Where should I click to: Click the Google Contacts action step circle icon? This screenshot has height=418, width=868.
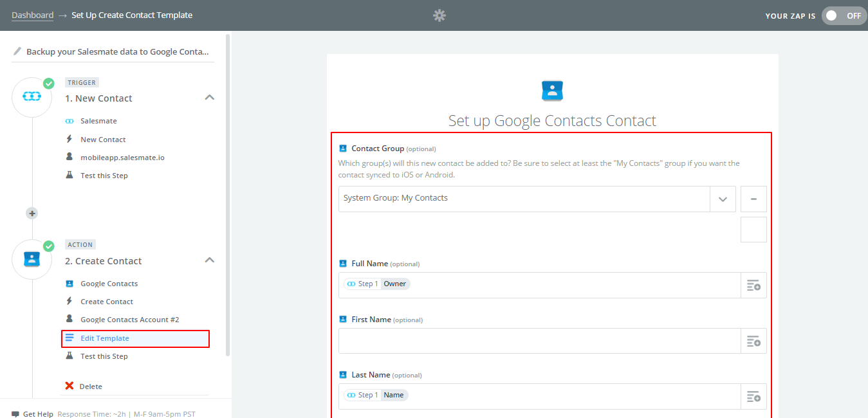click(x=32, y=259)
